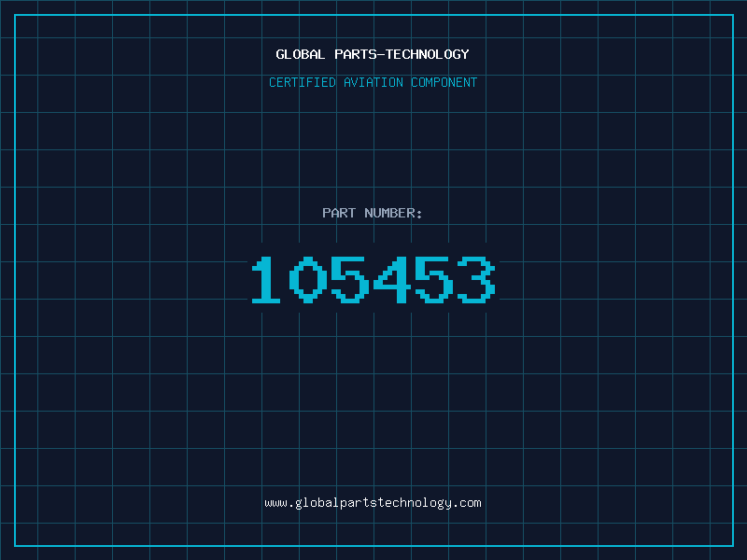Click the GLOBAL PARTS-TECHNOLOGY heading
The height and width of the screenshot is (560, 747).
tap(373, 54)
